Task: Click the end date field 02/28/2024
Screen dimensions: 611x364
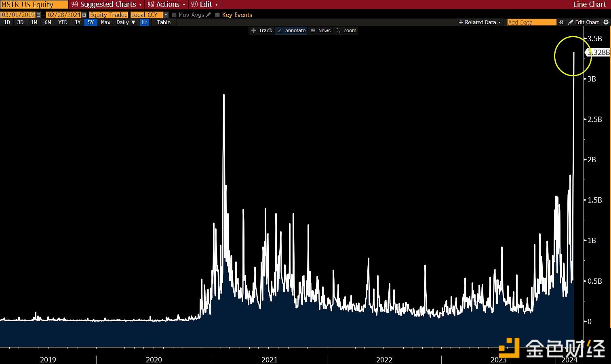Action: pos(64,15)
